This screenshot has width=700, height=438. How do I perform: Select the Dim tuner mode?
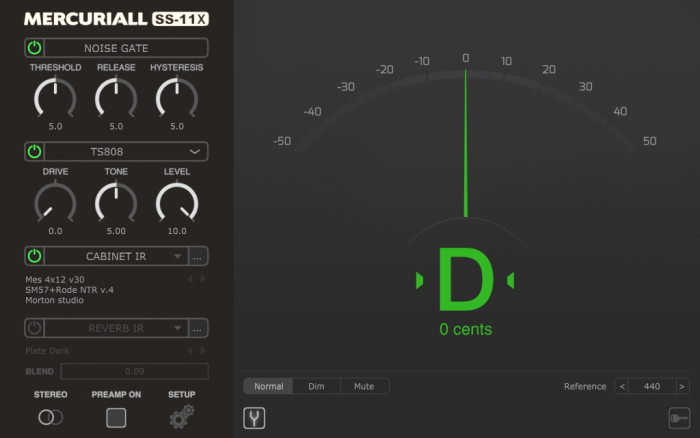click(x=317, y=386)
